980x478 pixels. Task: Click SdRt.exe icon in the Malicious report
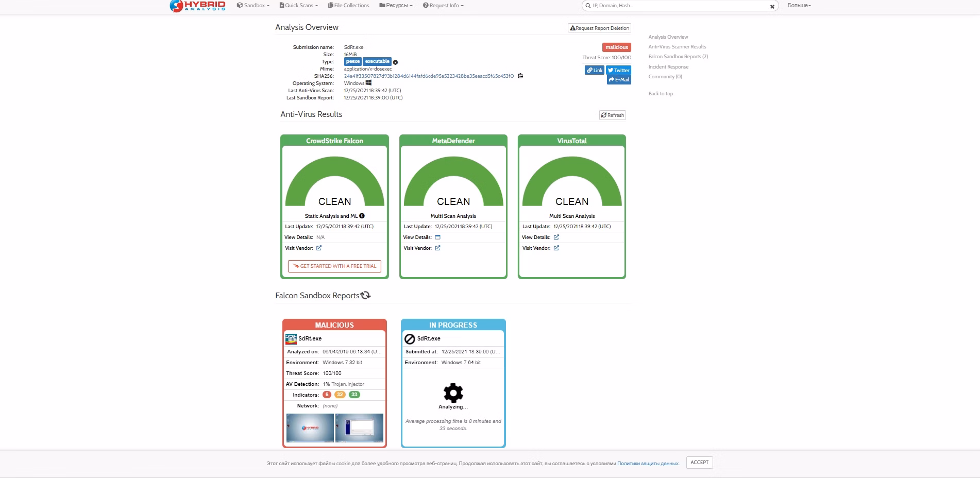[291, 338]
